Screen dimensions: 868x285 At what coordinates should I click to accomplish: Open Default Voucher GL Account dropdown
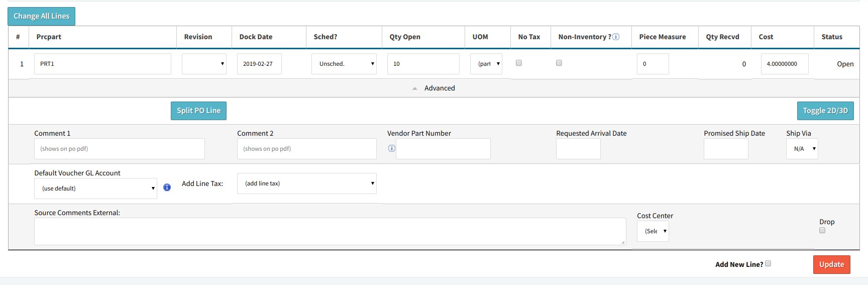95,188
